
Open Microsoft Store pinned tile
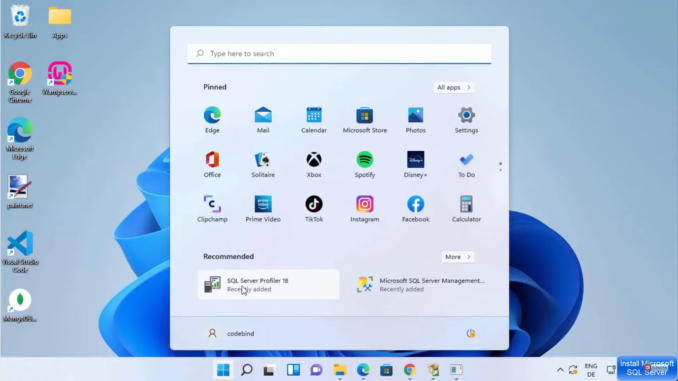pos(365,120)
